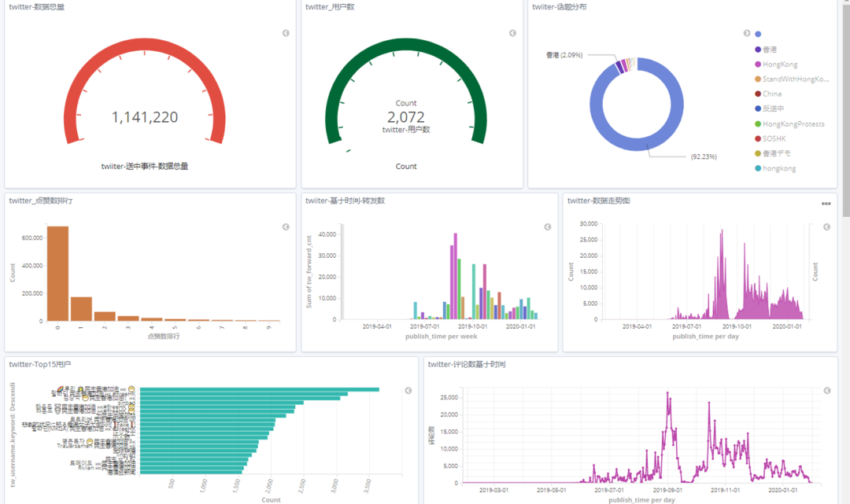Screen dimensions: 850x504
Task: Click the orange bar labeled 2
Action: point(105,317)
